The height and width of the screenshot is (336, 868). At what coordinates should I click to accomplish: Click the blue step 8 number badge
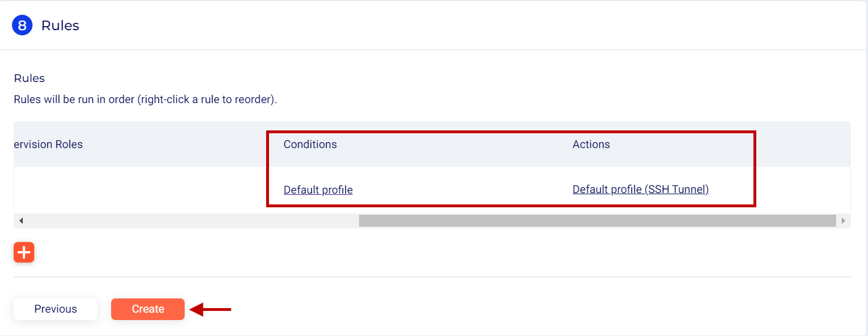(x=22, y=26)
